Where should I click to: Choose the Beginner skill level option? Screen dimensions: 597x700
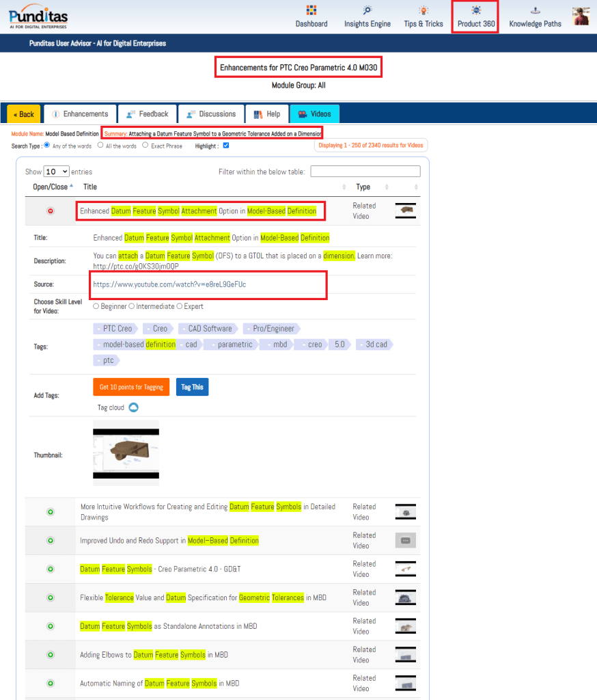[96, 306]
